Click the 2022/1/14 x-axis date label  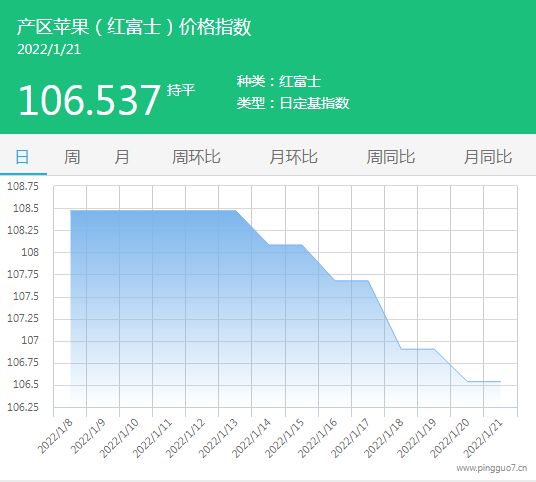(x=251, y=438)
